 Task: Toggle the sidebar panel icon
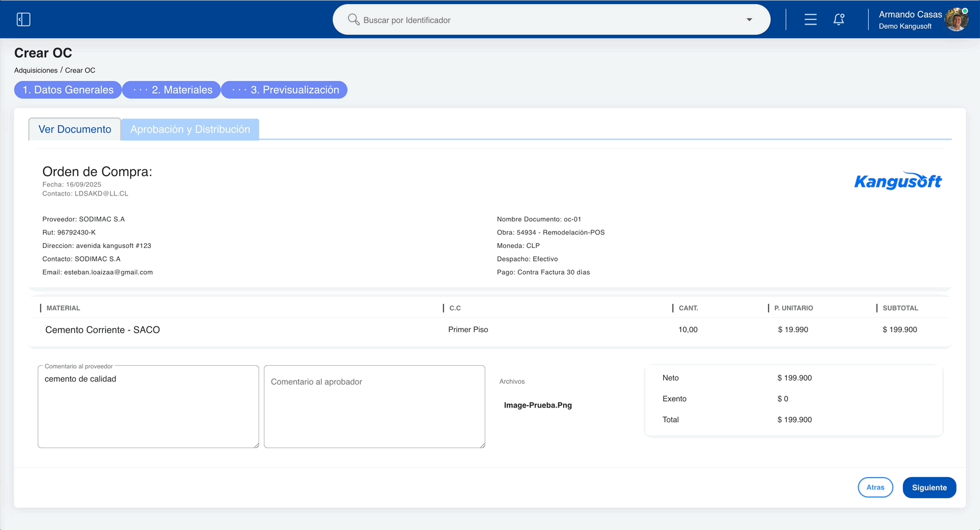click(x=24, y=19)
